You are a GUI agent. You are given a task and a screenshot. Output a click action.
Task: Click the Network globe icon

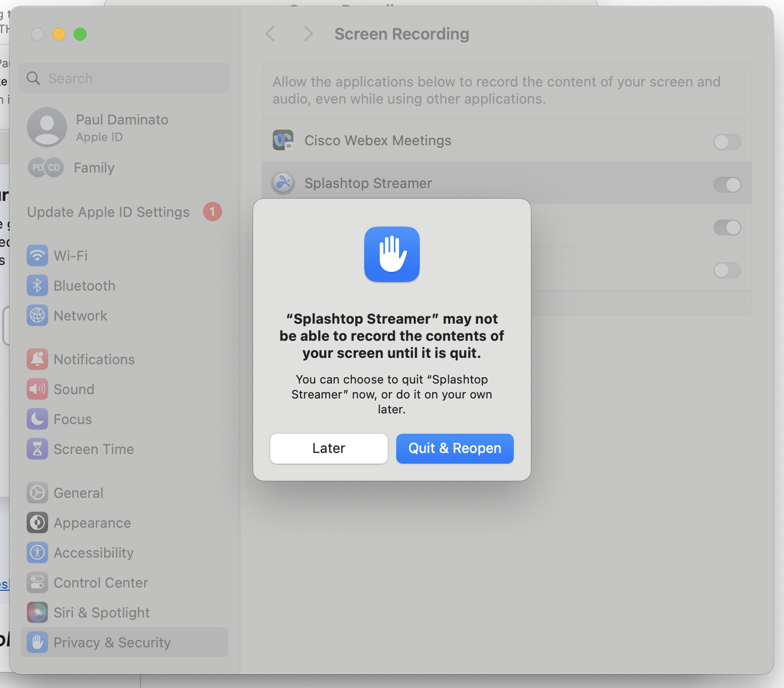click(37, 316)
